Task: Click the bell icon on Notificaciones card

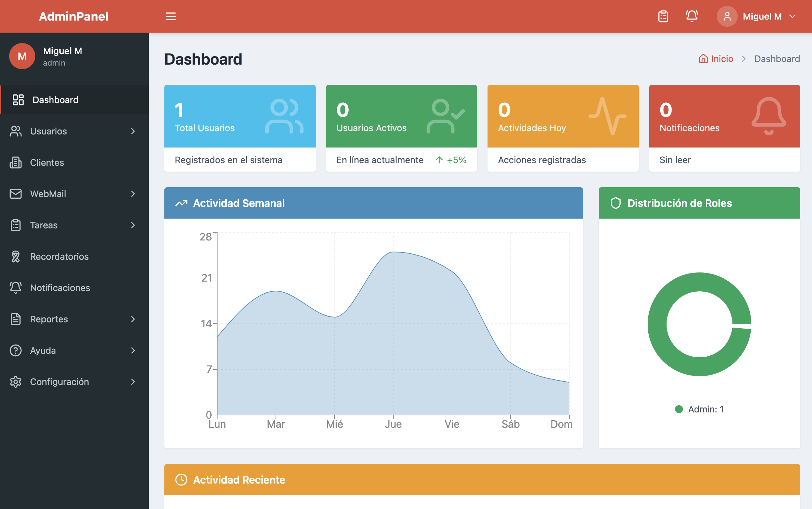Action: [769, 116]
